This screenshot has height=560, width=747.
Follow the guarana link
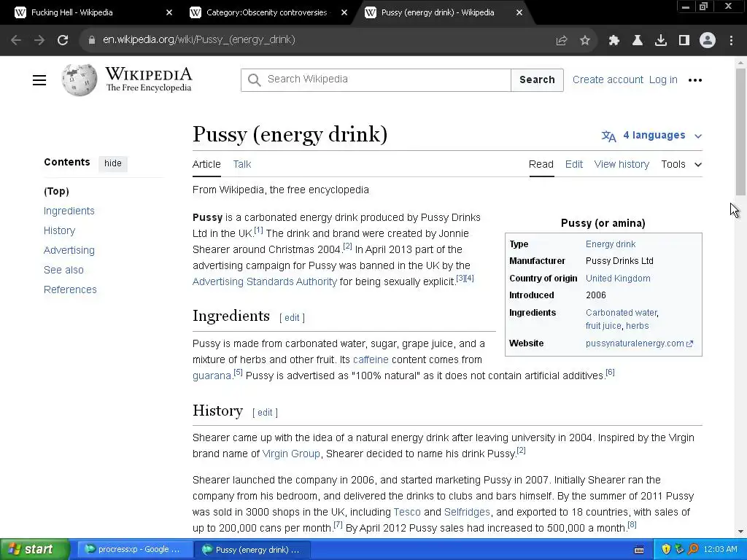tap(212, 376)
